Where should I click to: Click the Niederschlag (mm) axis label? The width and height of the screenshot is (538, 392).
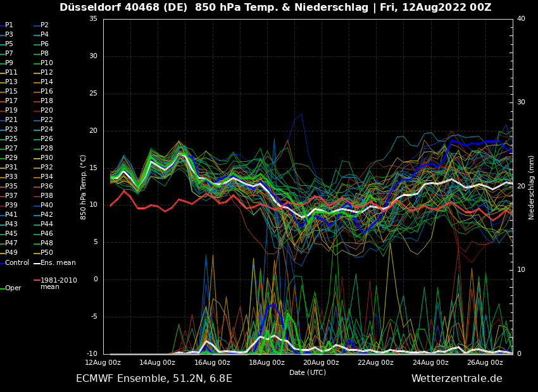(532, 187)
